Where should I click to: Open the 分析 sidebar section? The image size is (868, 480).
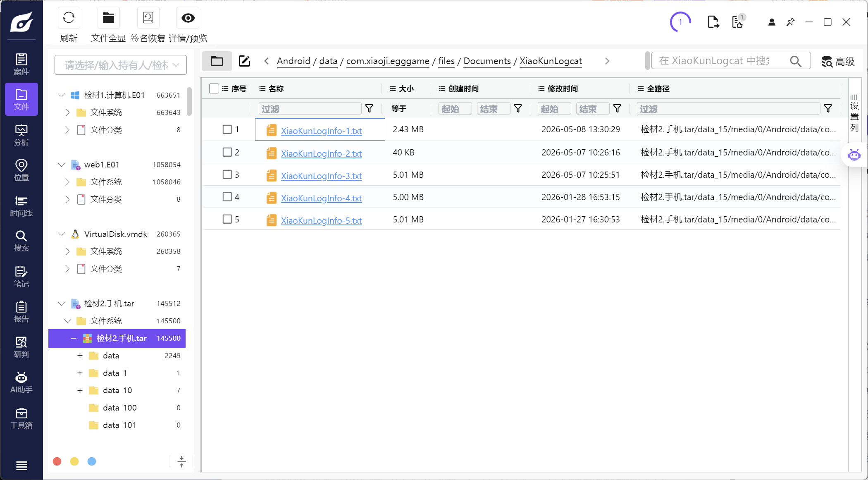coord(21,135)
